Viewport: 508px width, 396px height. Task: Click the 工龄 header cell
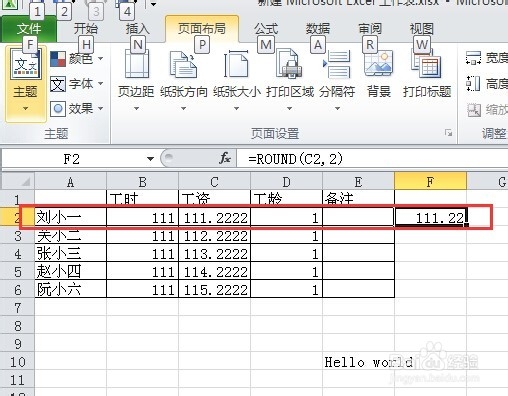286,199
